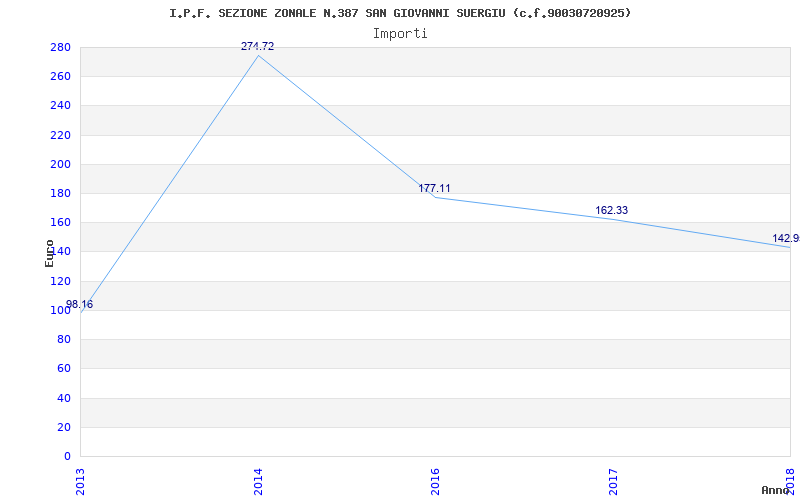The image size is (800, 500).
Task: Click the line data point at 2016
Action: pos(435,197)
